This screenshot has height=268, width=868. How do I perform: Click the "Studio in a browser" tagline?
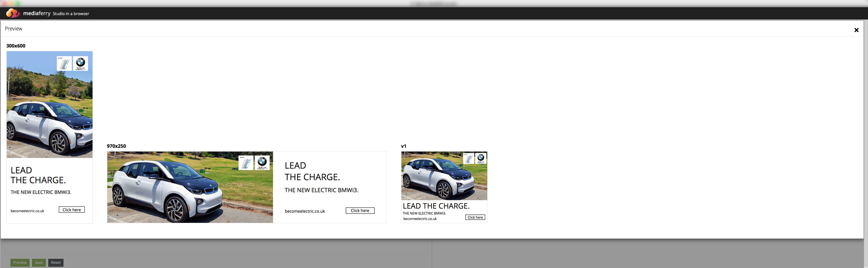(71, 14)
